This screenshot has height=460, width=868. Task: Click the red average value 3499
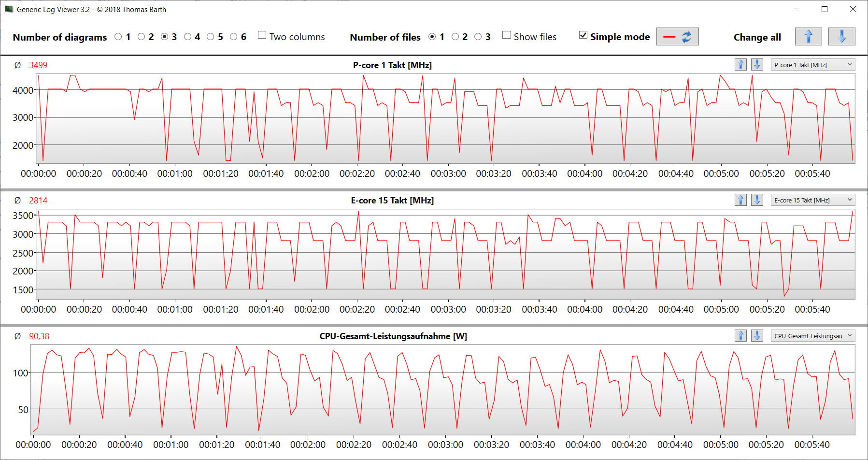tap(38, 65)
